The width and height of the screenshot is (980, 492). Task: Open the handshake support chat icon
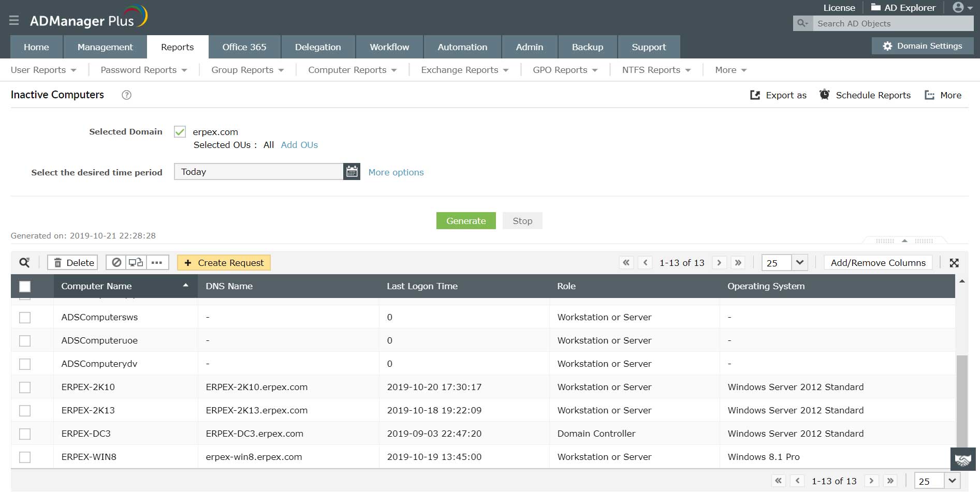[963, 459]
